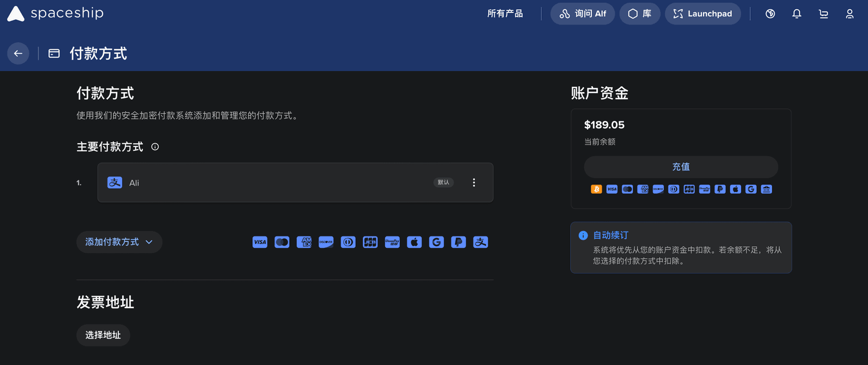
Task: Click the card icon beside the 付款方式 page title
Action: click(x=54, y=53)
